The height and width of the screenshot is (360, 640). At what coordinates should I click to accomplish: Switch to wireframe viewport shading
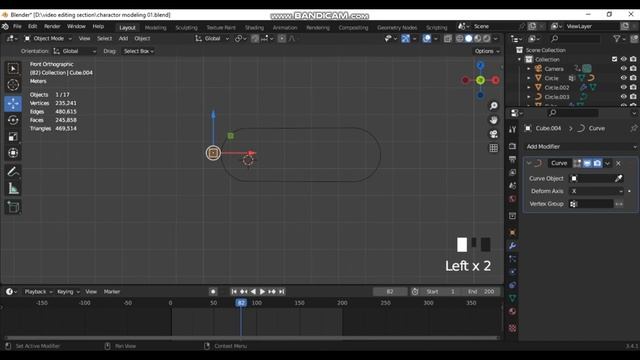(x=460, y=38)
